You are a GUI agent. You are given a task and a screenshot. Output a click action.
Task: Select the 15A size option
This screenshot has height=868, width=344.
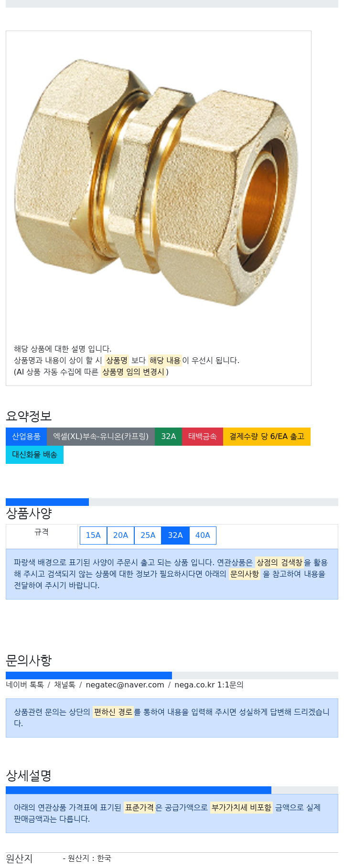coord(93,536)
